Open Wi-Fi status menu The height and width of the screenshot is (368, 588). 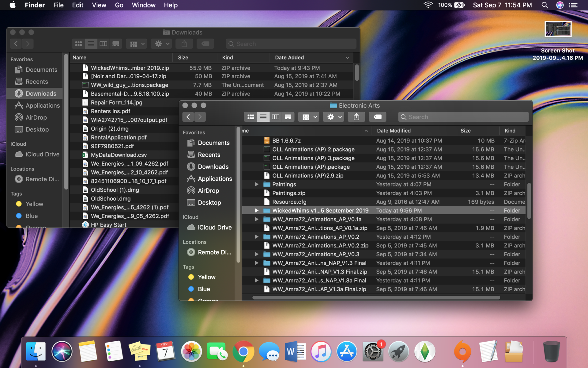pos(428,5)
